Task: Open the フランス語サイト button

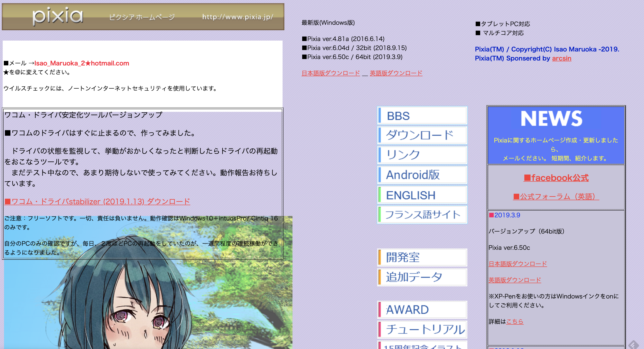Action: [422, 214]
